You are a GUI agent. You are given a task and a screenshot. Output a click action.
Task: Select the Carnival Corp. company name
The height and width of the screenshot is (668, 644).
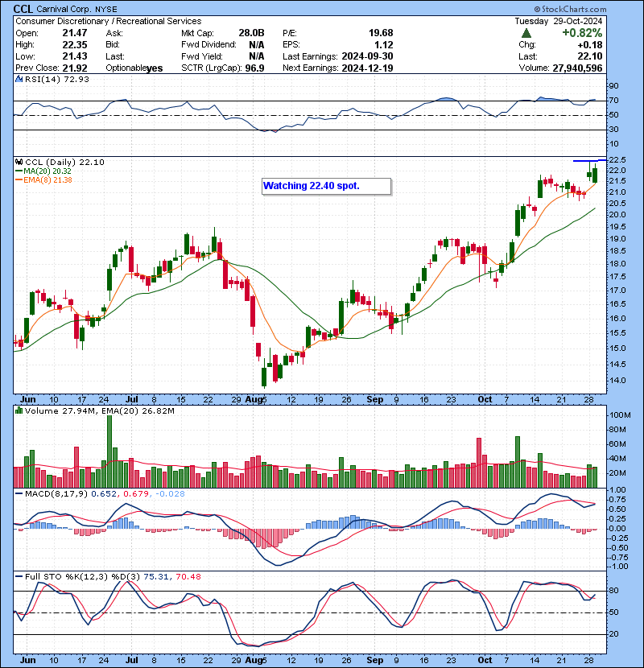click(64, 10)
